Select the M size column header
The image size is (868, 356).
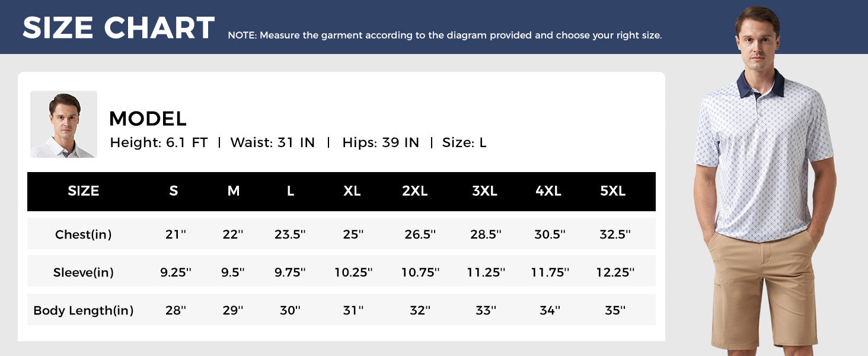point(234,191)
